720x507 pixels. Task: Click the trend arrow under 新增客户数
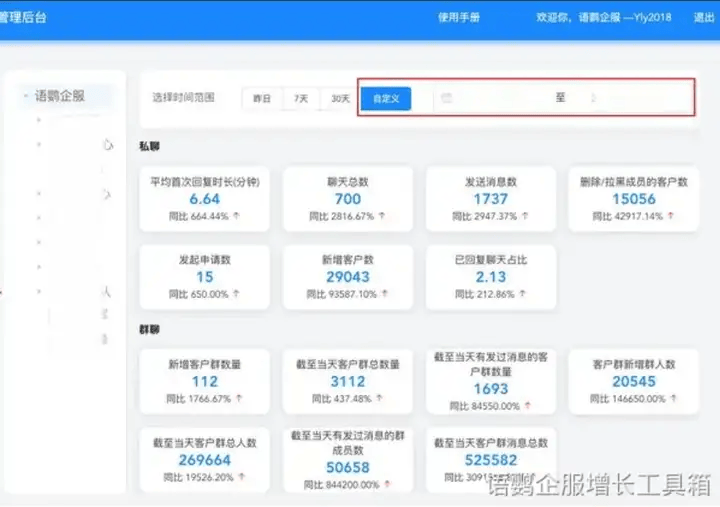[385, 295]
